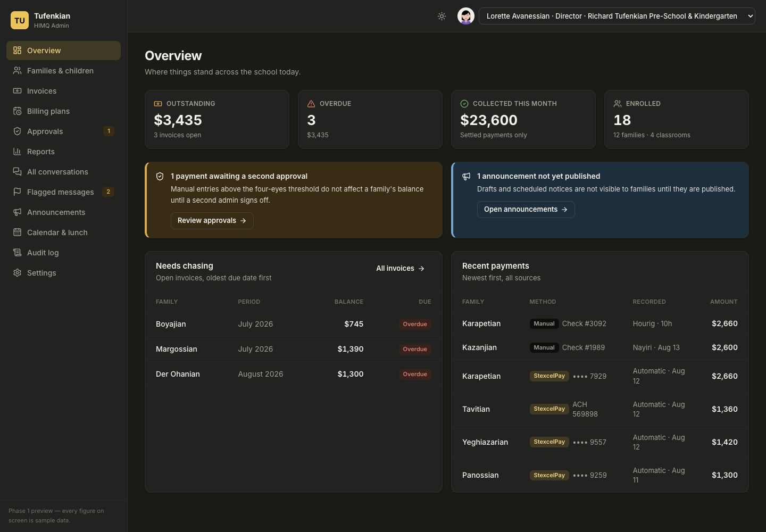Image resolution: width=766 pixels, height=532 pixels.
Task: Click the Announcements megaphone icon in sidebar
Action: 17,212
